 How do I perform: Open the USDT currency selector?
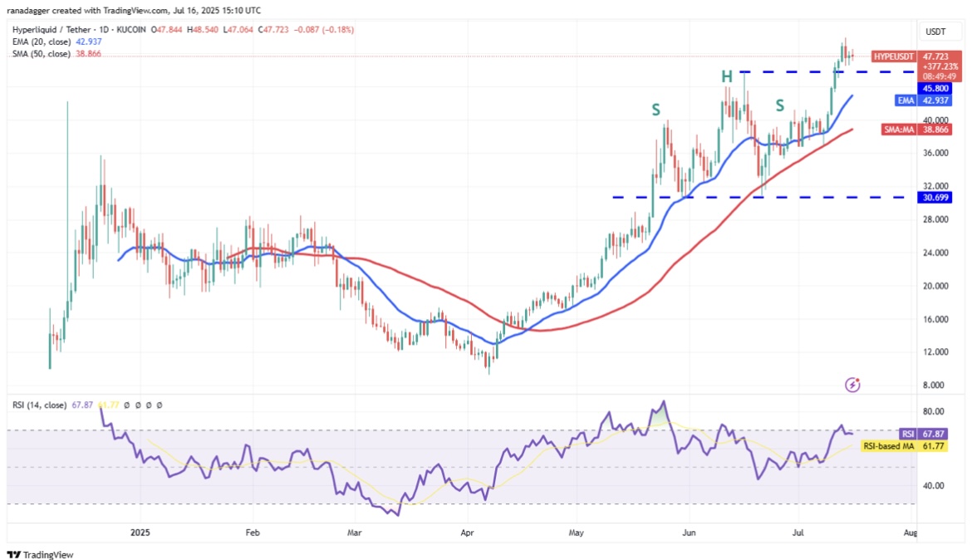935,32
